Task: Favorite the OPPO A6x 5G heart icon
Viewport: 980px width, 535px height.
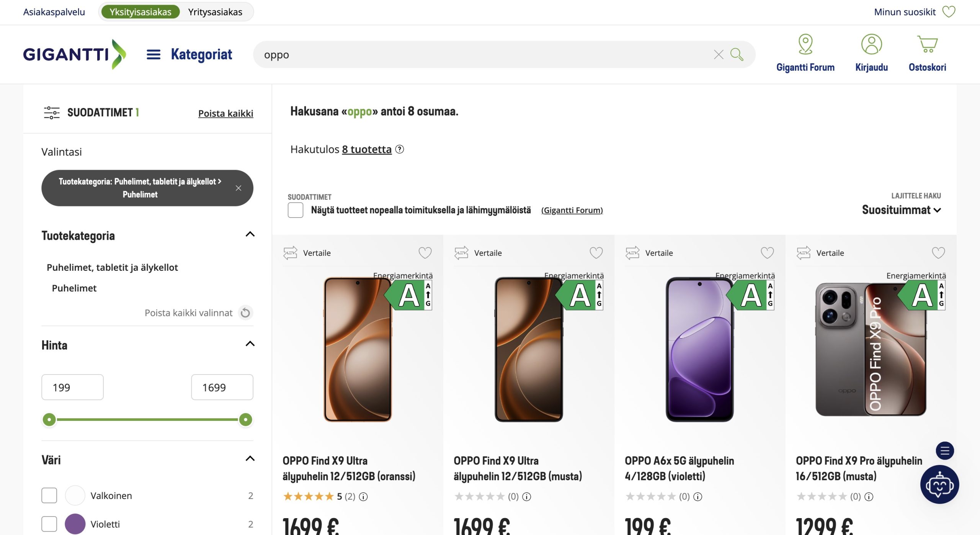Action: [x=767, y=253]
